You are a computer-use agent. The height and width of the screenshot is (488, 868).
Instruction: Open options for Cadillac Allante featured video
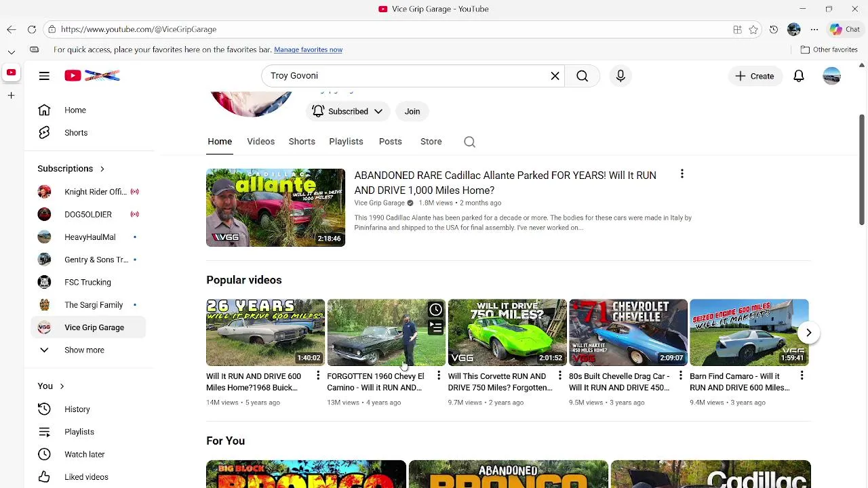(682, 175)
